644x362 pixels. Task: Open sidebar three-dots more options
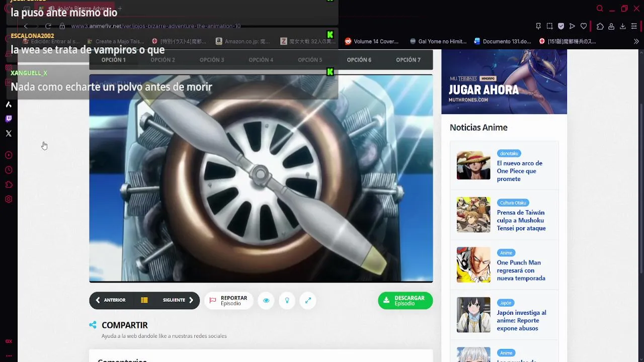coord(9,355)
